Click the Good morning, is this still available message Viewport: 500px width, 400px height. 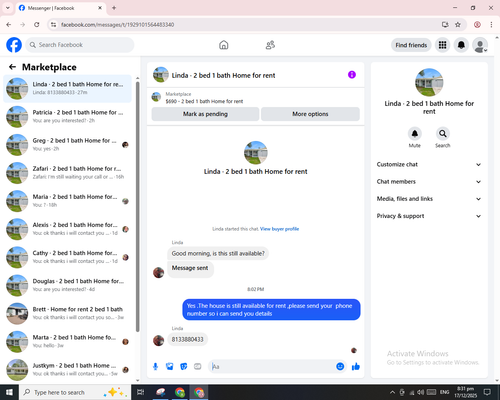click(218, 253)
